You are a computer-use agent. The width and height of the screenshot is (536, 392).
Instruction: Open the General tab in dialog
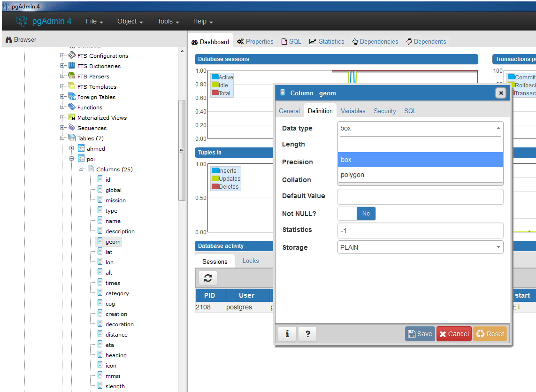[x=289, y=111]
